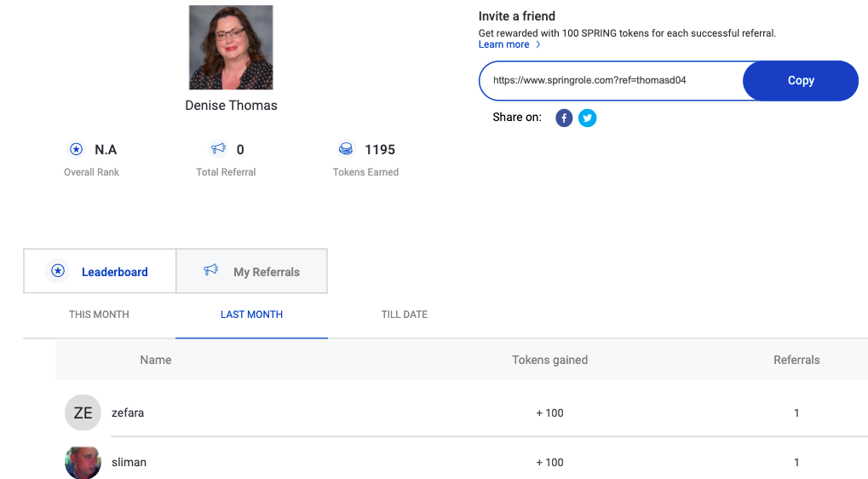The height and width of the screenshot is (479, 868).
Task: Share referral link on Facebook icon
Action: pos(564,118)
